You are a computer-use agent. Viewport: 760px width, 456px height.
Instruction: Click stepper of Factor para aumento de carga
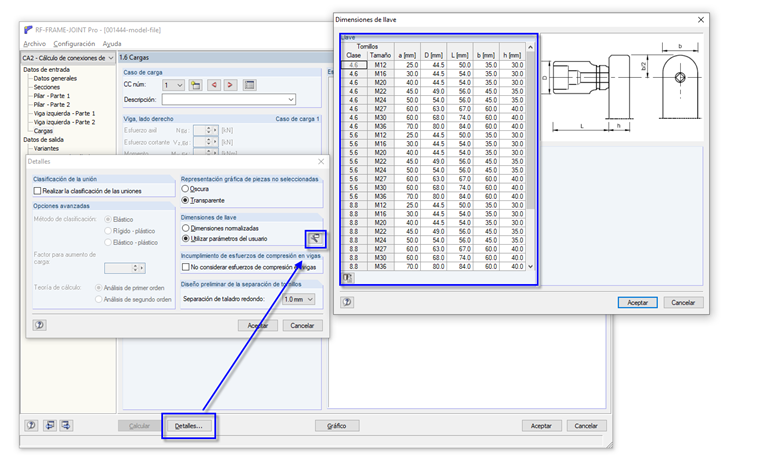(135, 268)
